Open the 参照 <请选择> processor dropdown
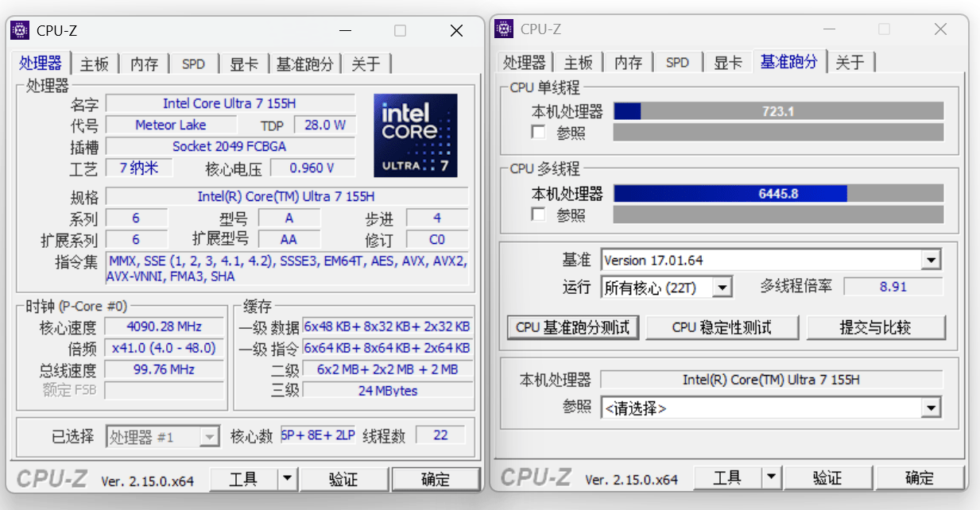The width and height of the screenshot is (980, 510). tap(931, 408)
